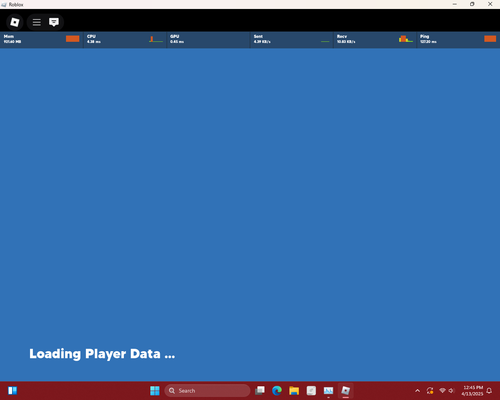Launch Microsoft Edge from the taskbar
500x400 pixels.
point(277,390)
